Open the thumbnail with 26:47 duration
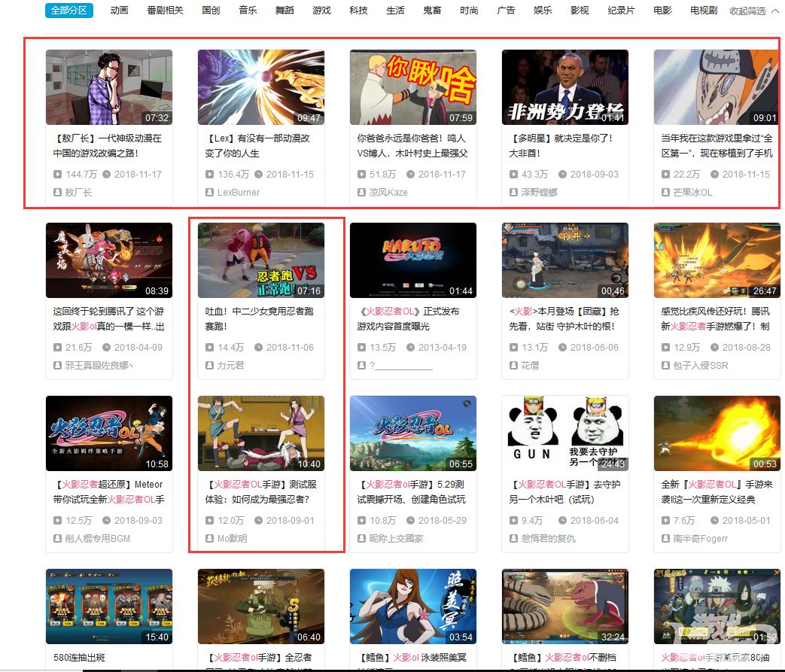 click(x=717, y=260)
